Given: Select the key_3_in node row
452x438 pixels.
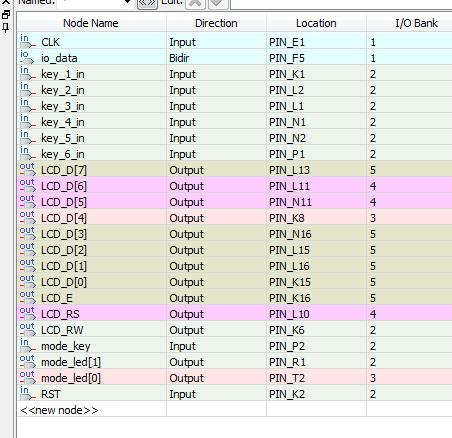Looking at the screenshot, I should [235, 106].
